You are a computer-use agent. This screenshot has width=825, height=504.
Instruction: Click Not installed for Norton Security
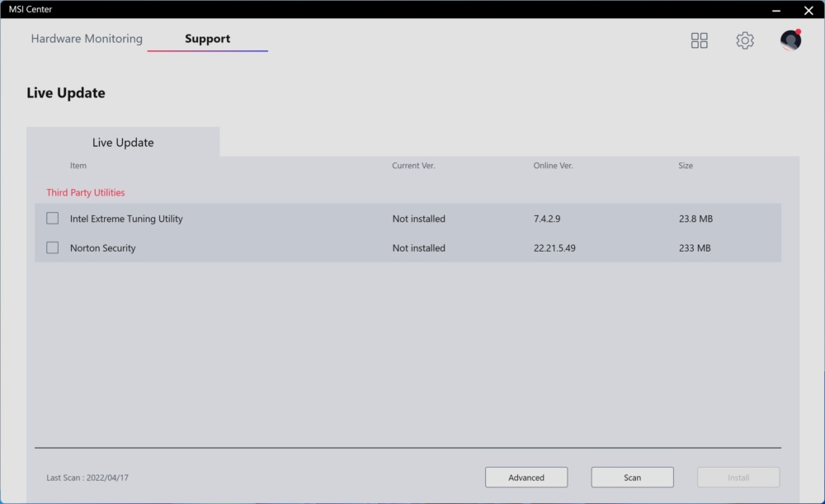[x=419, y=247]
